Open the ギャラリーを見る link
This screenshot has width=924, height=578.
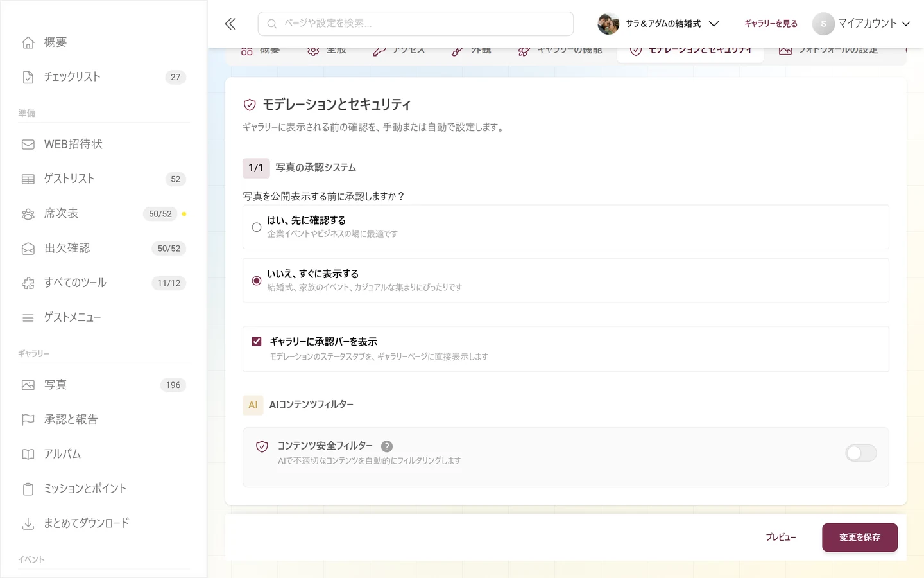pyautogui.click(x=771, y=24)
